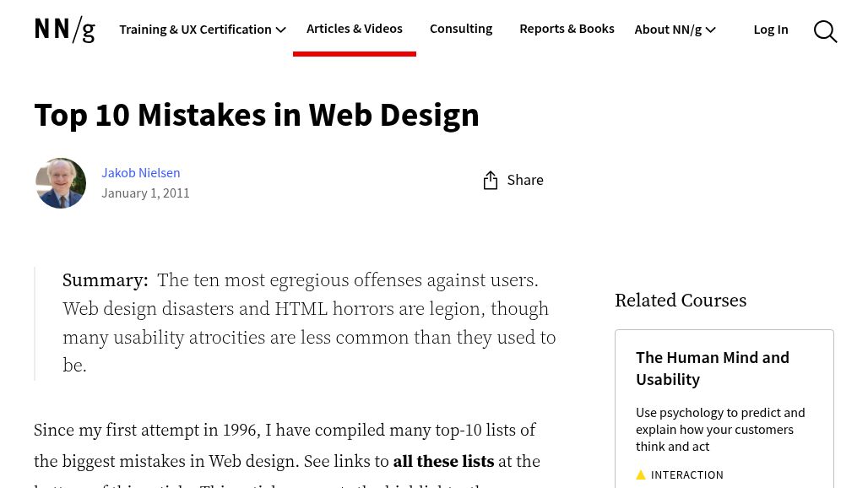The width and height of the screenshot is (868, 488).
Task: Click the Top 10 Mistakes article heading
Action: pos(257,115)
